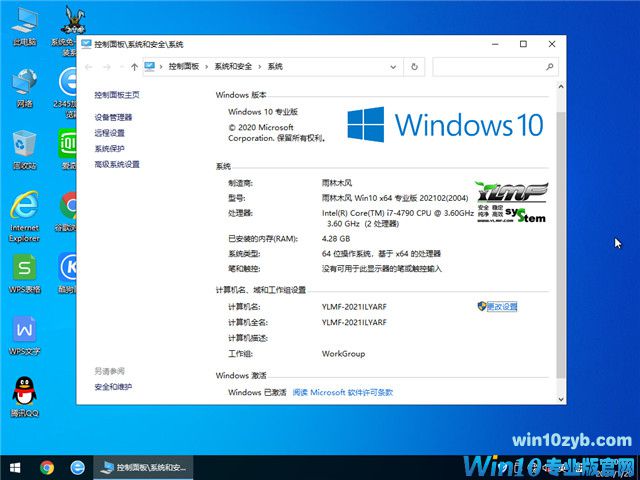
Task: Go up one level in Control Panel
Action: pos(134,67)
